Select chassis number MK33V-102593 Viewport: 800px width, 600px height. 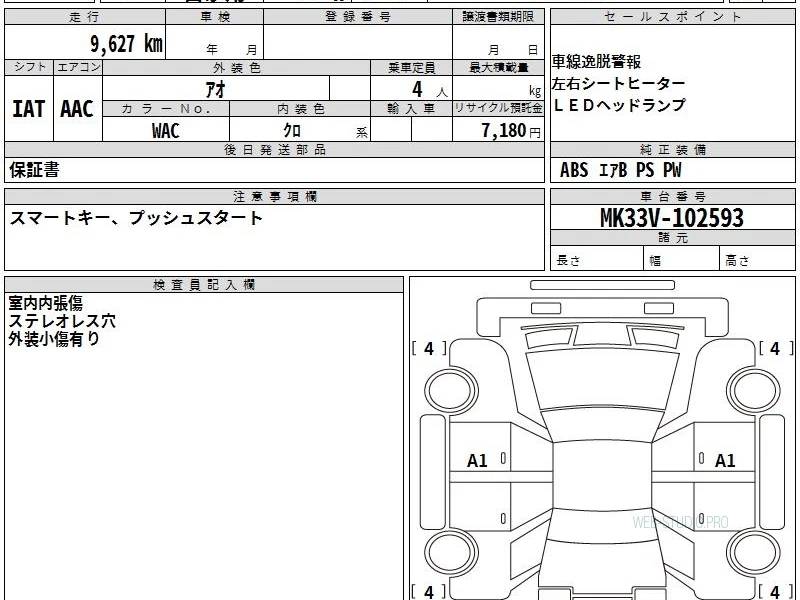(x=672, y=218)
